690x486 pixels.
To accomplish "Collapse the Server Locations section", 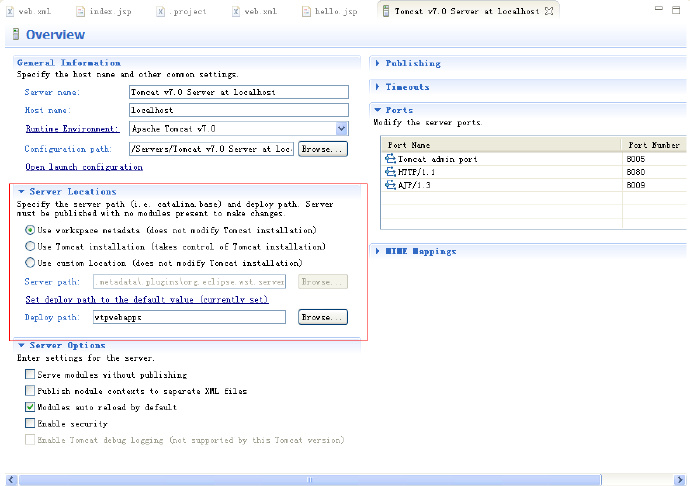I will click(x=21, y=191).
